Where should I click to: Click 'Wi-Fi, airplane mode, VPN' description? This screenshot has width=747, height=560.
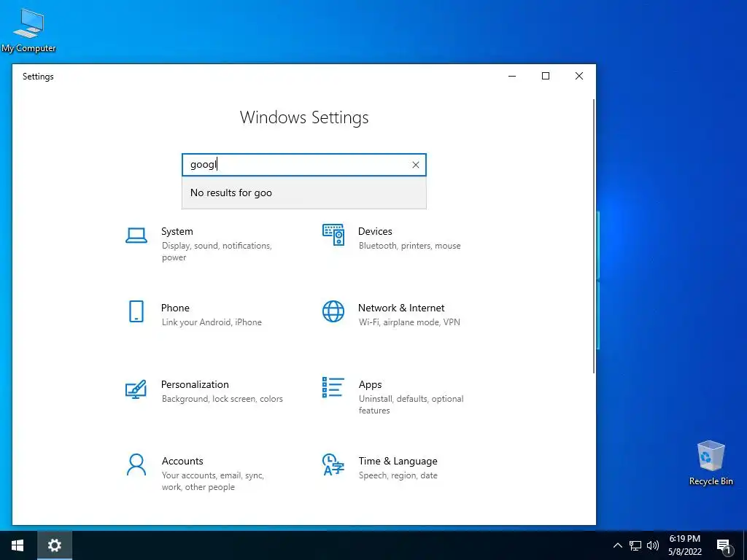coord(409,322)
